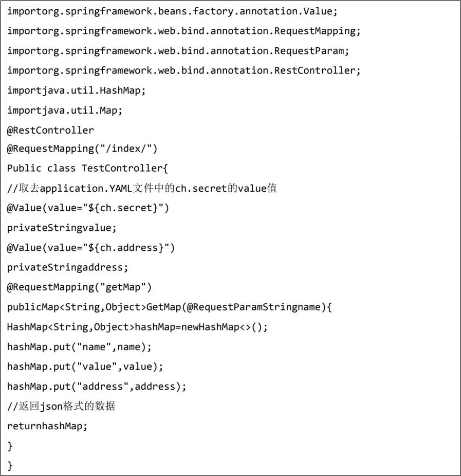Click the GetMap method signature line

pyautogui.click(x=170, y=307)
